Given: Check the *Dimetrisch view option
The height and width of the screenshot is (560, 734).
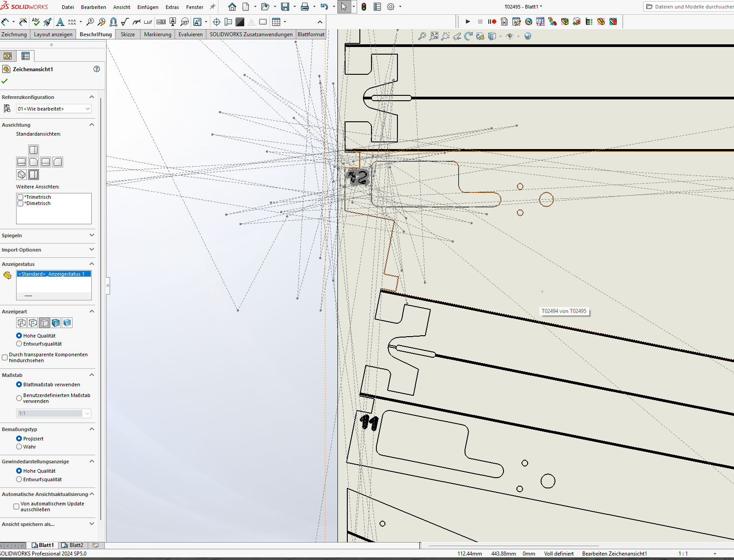Looking at the screenshot, I should coord(20,203).
